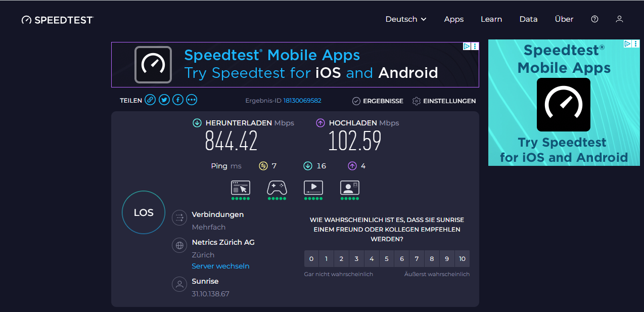Open the Apps menu
The image size is (644, 312).
pyautogui.click(x=454, y=19)
